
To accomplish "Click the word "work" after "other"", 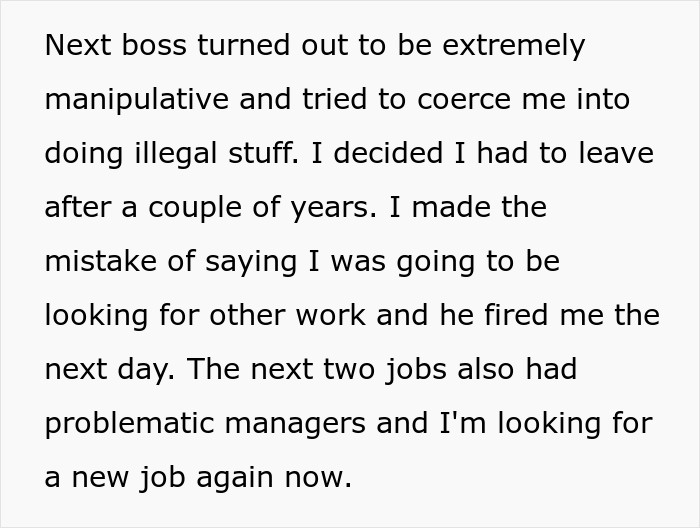I will pyautogui.click(x=331, y=315).
